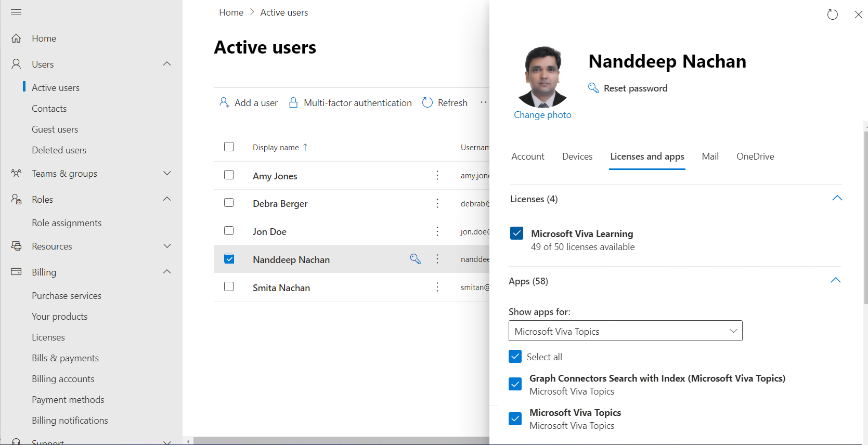
Task: Open the Show apps for dropdown
Action: point(625,331)
